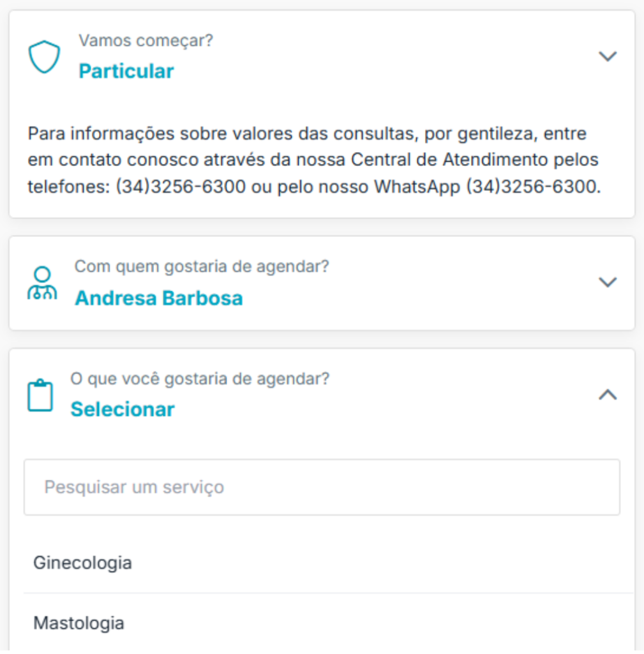This screenshot has width=644, height=654.
Task: Click the "Com quem gostaria de agendar?" label
Action: tap(202, 266)
